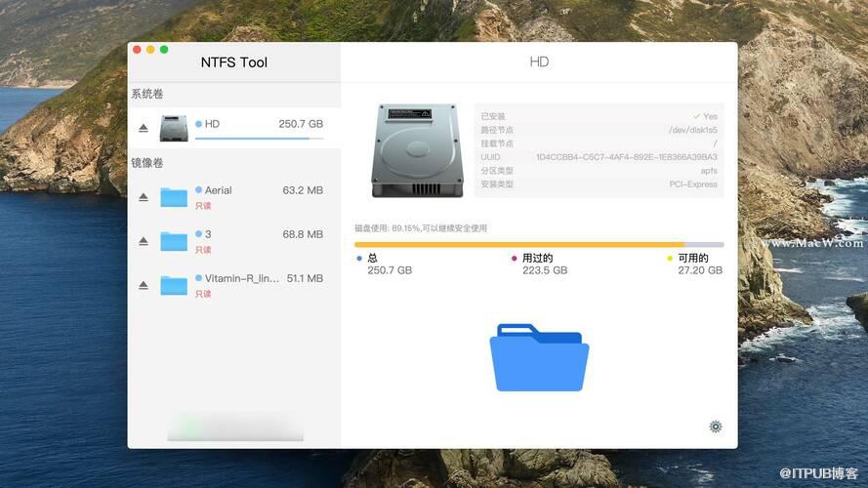Click the Yes installed status
This screenshot has height=488, width=868.
tap(705, 116)
